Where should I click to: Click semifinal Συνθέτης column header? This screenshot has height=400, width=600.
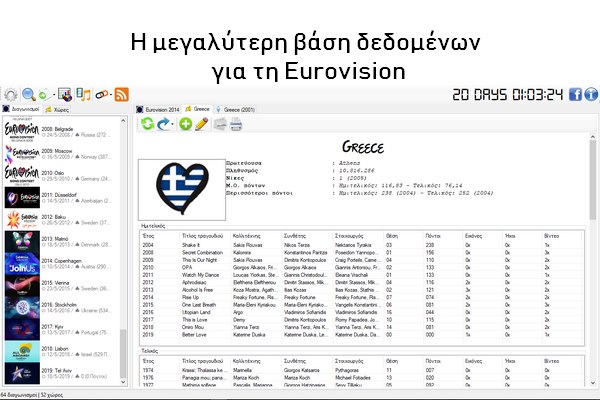(307, 236)
